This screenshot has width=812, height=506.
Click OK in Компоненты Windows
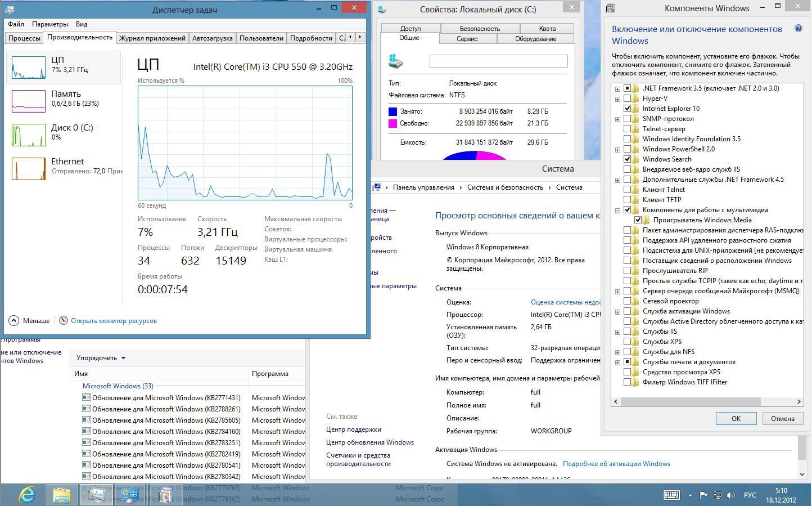tap(736, 418)
